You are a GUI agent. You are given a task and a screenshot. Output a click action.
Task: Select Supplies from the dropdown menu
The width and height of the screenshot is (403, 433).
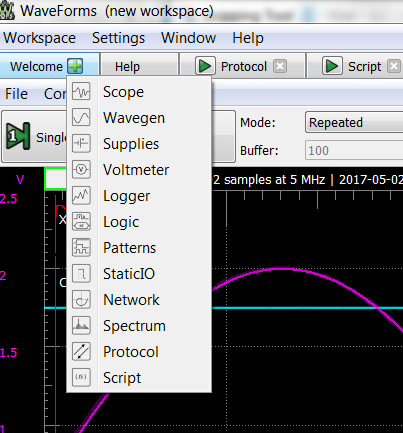pos(139,144)
